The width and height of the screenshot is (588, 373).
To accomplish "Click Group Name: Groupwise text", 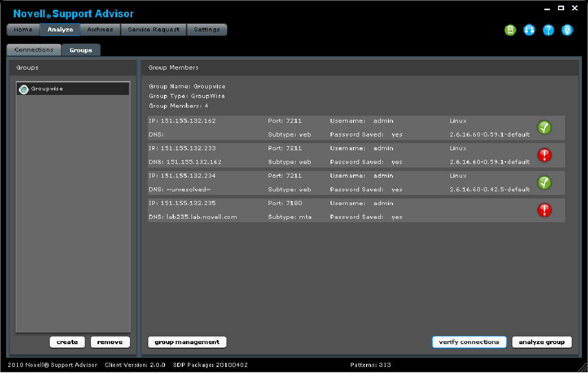I will 187,87.
